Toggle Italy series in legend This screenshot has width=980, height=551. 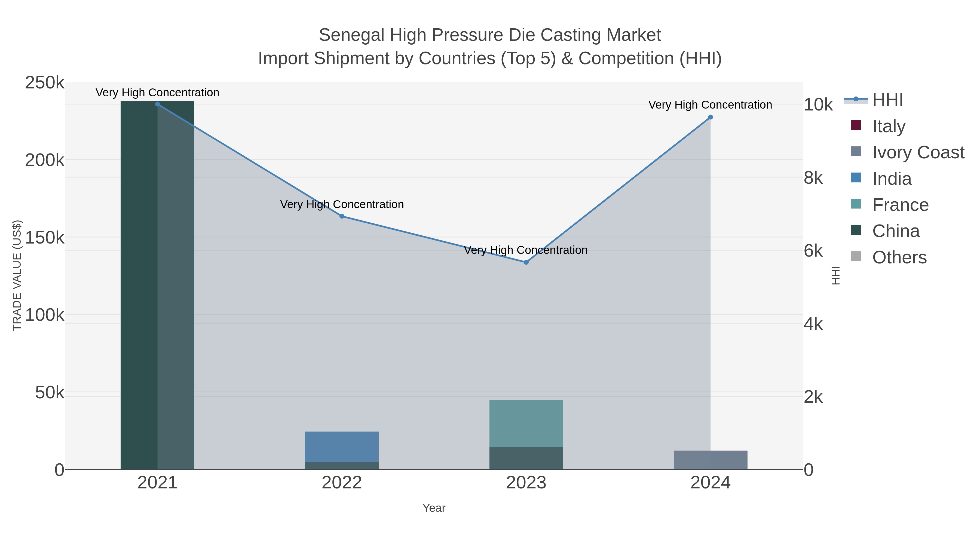pyautogui.click(x=878, y=126)
